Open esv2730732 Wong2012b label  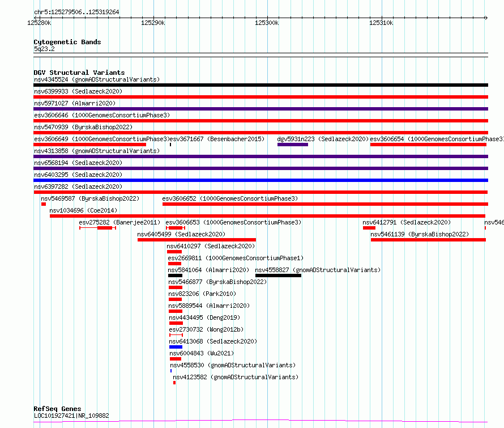click(206, 329)
